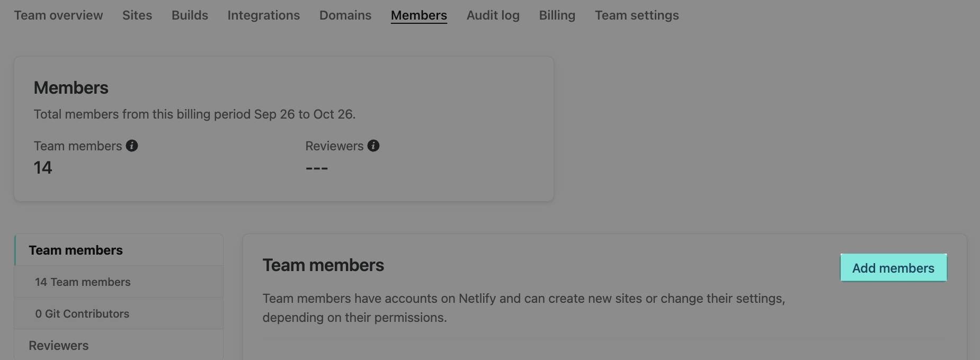The width and height of the screenshot is (980, 360).
Task: Open the Team overview tab
Action: click(x=58, y=15)
